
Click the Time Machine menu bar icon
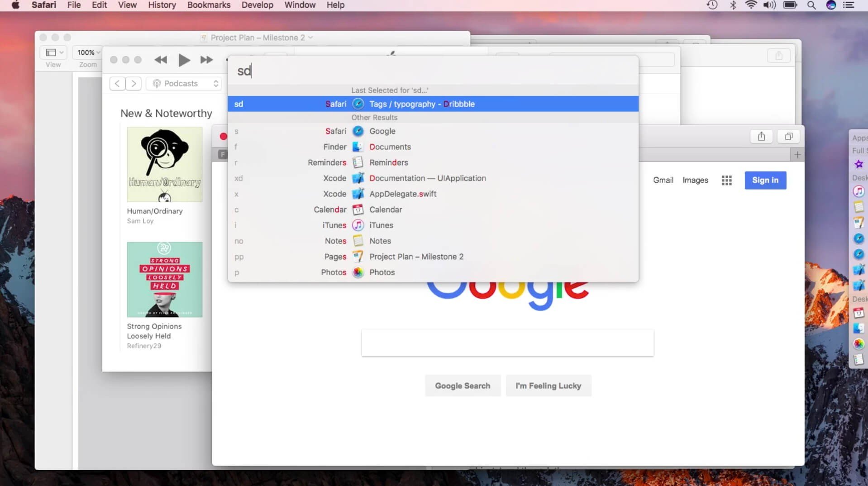pos(712,5)
